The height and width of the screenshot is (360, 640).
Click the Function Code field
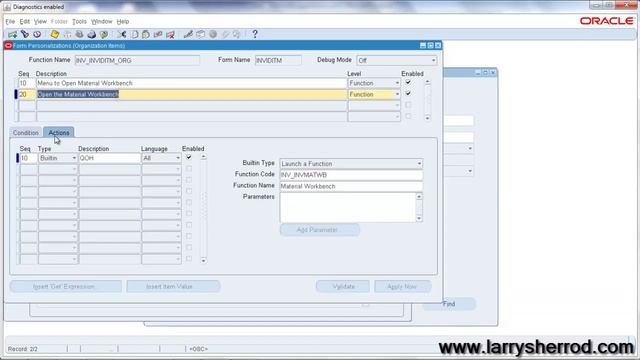tap(351, 175)
